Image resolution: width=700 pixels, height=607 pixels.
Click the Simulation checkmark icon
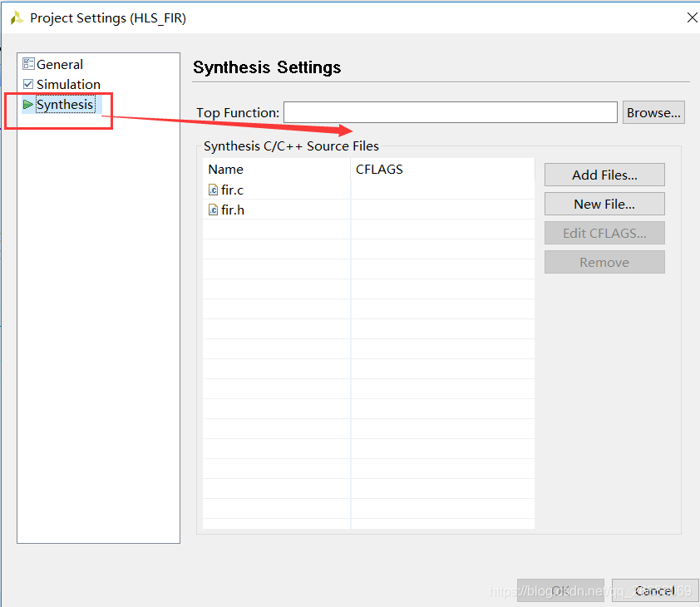tap(28, 84)
